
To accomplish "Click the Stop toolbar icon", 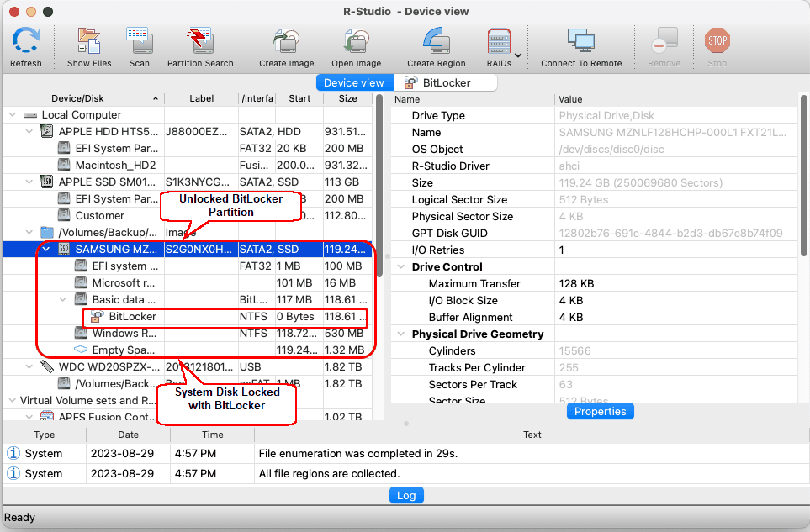I will pyautogui.click(x=717, y=41).
